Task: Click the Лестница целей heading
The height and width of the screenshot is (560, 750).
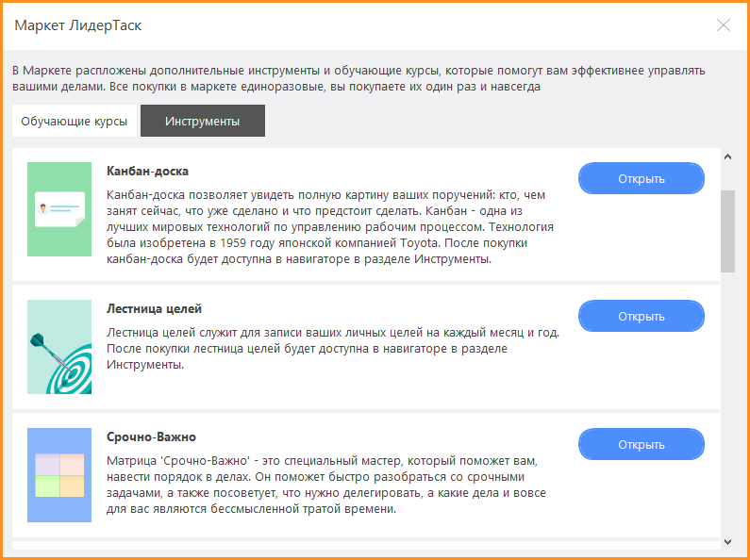Action: tap(154, 308)
